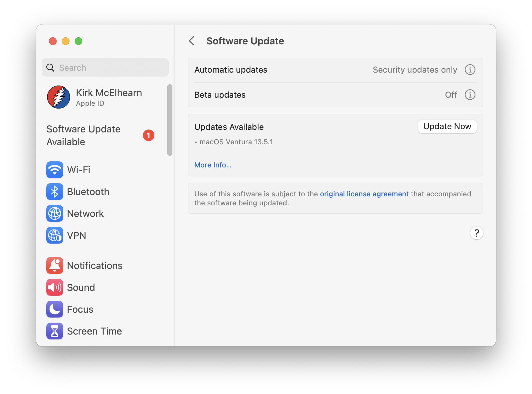Zoom window with green button
The image size is (532, 394).
78,41
